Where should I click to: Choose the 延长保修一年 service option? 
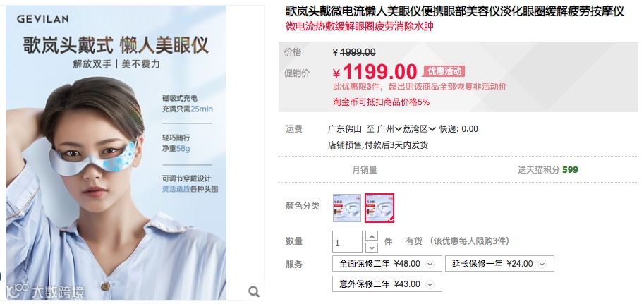pyautogui.click(x=499, y=264)
